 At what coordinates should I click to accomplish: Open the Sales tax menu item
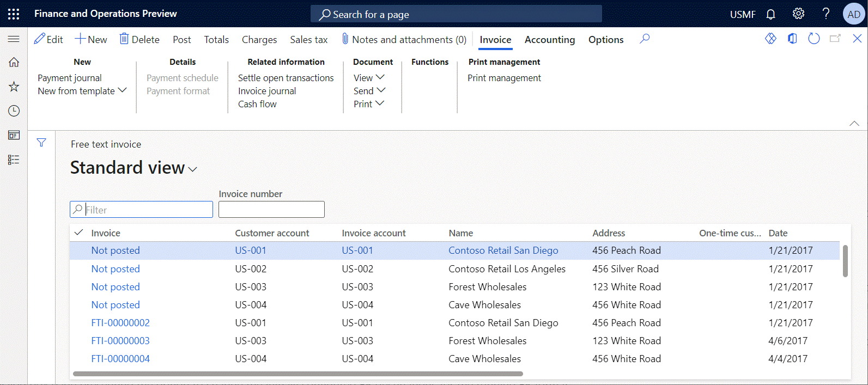click(x=309, y=40)
